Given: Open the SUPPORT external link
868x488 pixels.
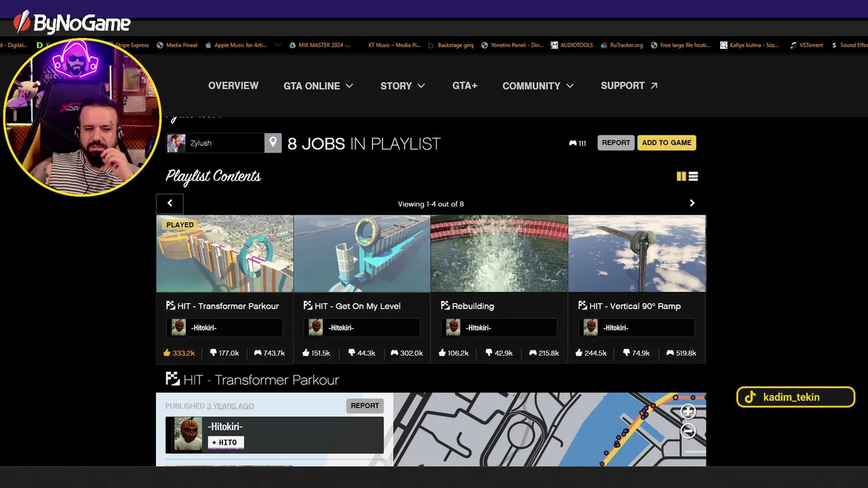Looking at the screenshot, I should 629,85.
